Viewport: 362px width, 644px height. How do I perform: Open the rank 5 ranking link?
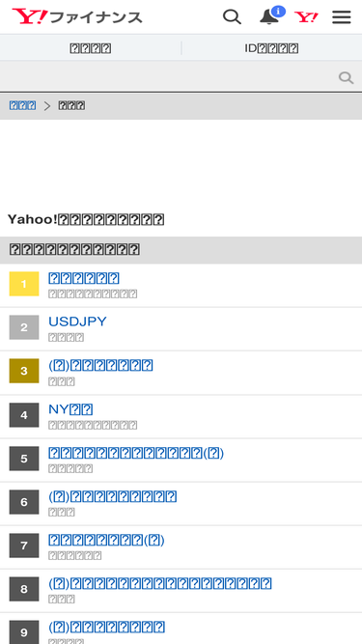tap(136, 453)
